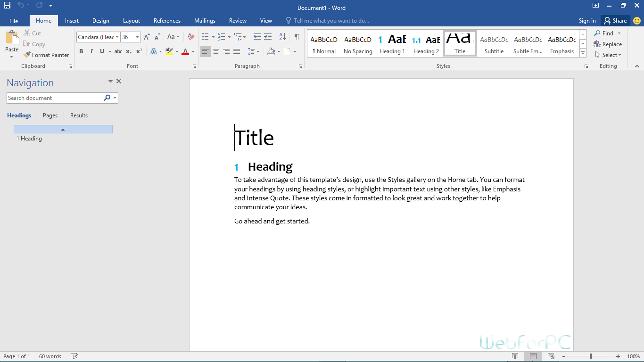
Task: Toggle Italic formatting
Action: pos(91,51)
